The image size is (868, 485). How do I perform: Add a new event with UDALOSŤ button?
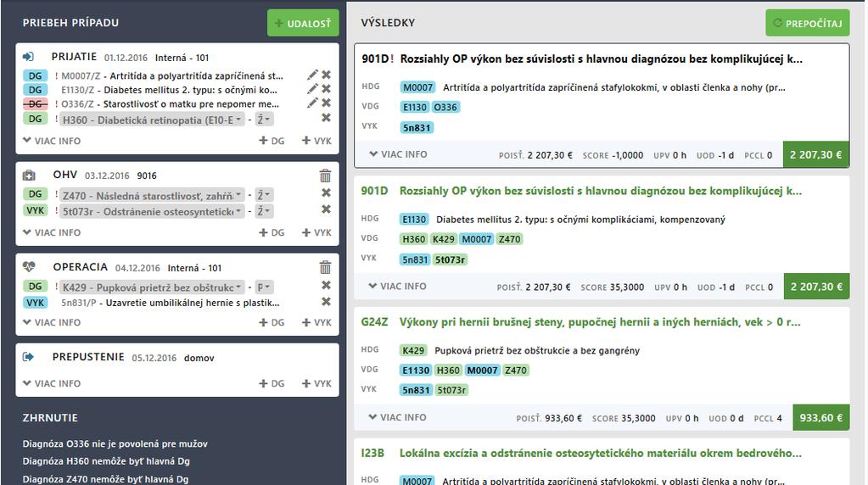(303, 23)
